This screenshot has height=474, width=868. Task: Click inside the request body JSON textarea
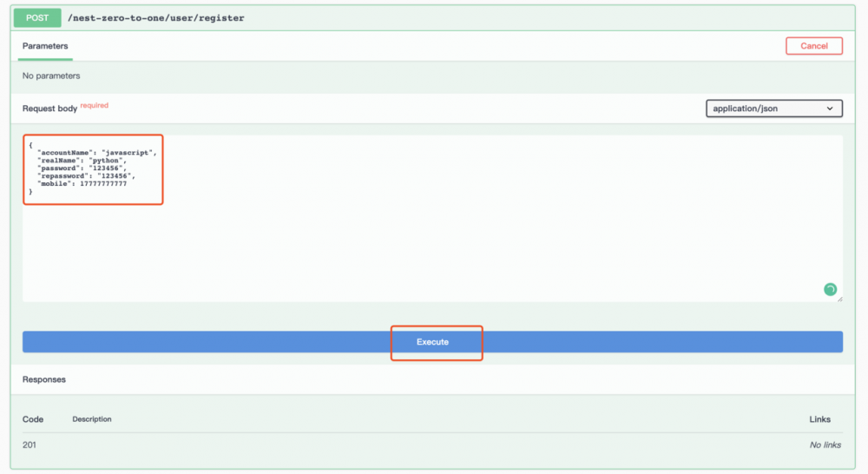tap(432, 219)
